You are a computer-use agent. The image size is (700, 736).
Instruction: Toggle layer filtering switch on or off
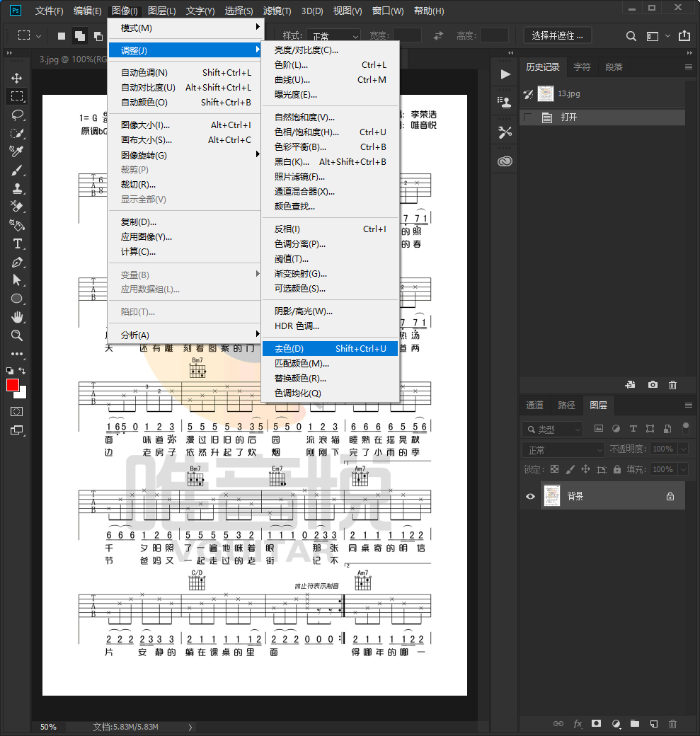coord(685,427)
